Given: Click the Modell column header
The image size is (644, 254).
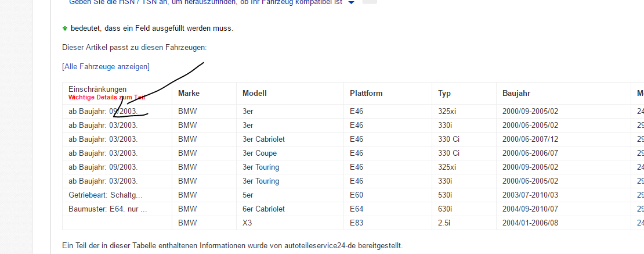Looking at the screenshot, I should click(255, 93).
